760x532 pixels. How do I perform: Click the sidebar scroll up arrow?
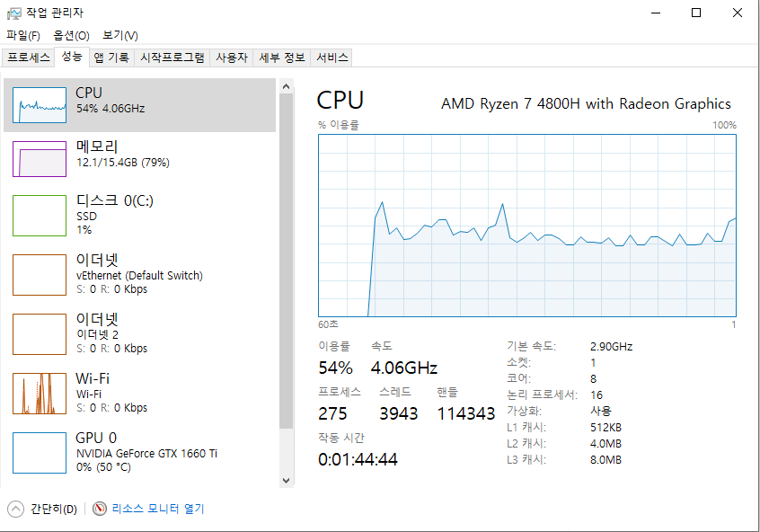point(286,87)
